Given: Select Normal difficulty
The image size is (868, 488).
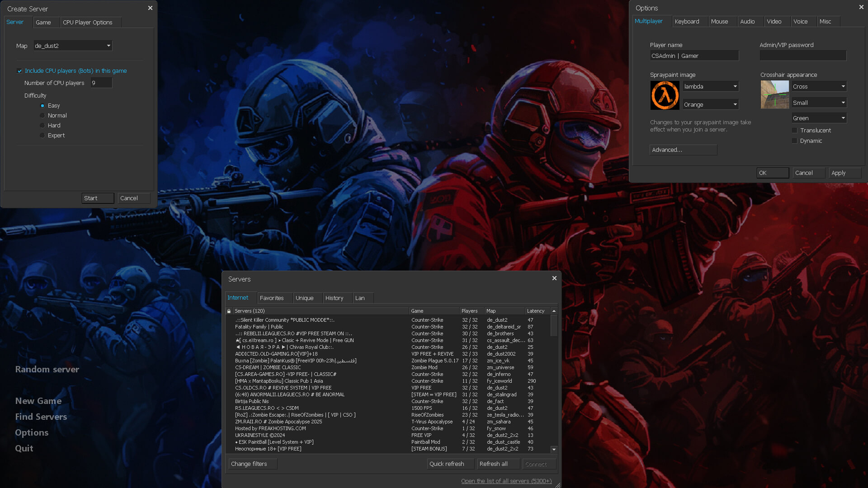Looking at the screenshot, I should 42,116.
